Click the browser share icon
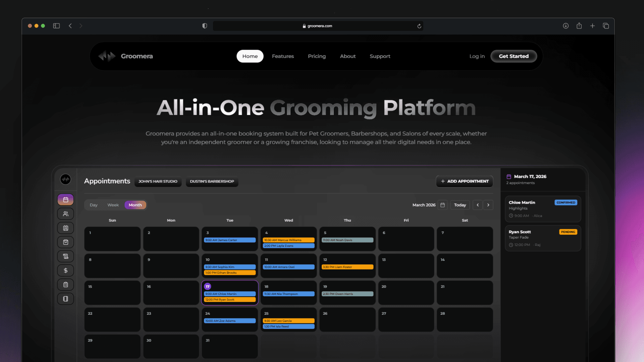 click(x=579, y=26)
